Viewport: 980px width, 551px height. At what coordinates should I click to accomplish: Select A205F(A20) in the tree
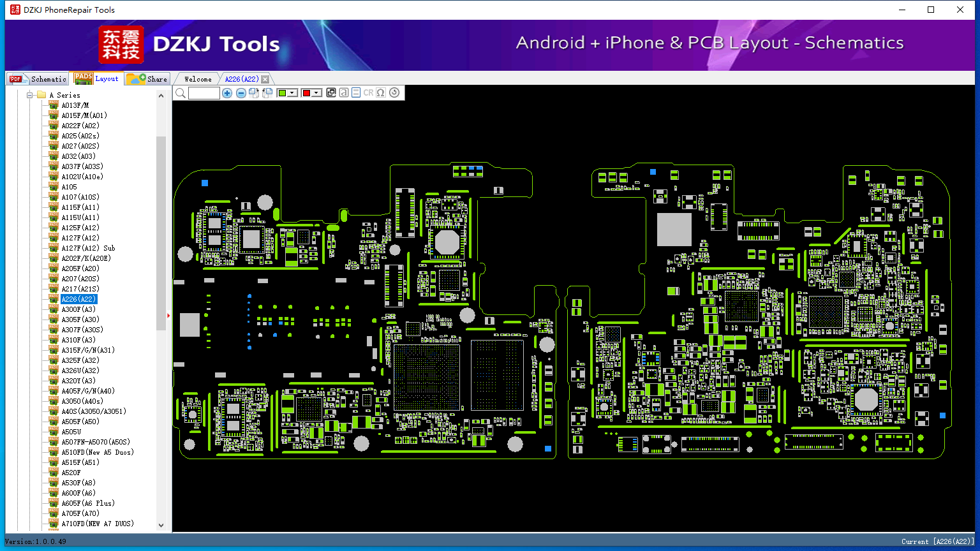point(80,268)
